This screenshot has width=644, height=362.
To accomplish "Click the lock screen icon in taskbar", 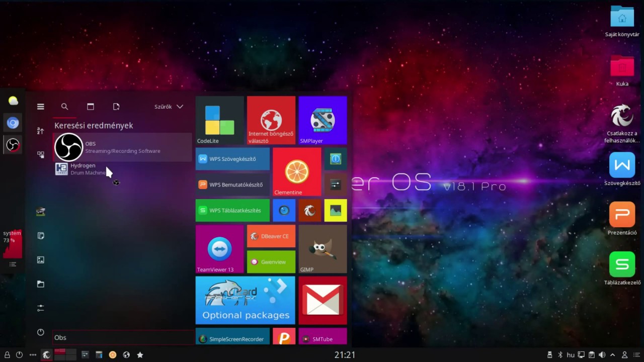I will click(7, 354).
